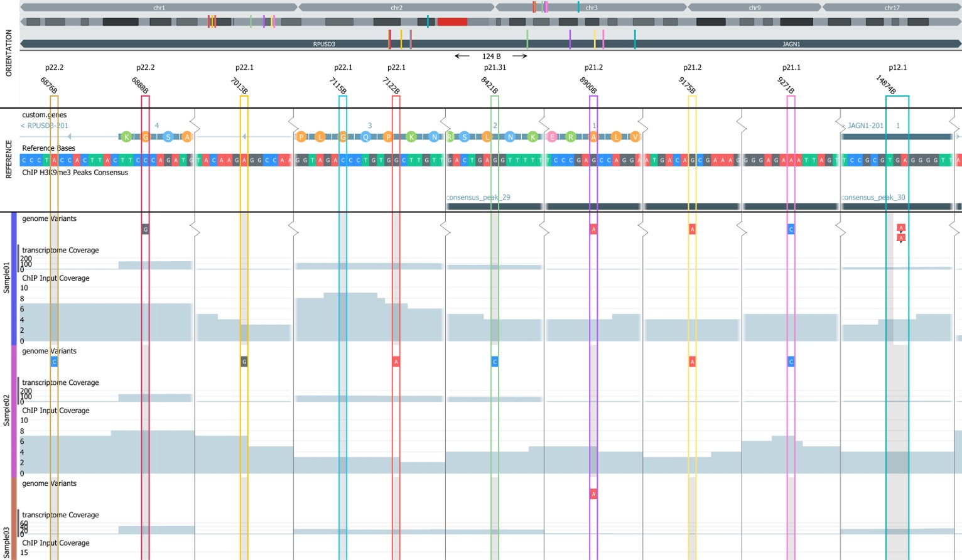
Task: Click the p12.1 band label
Action: pyautogui.click(x=897, y=67)
